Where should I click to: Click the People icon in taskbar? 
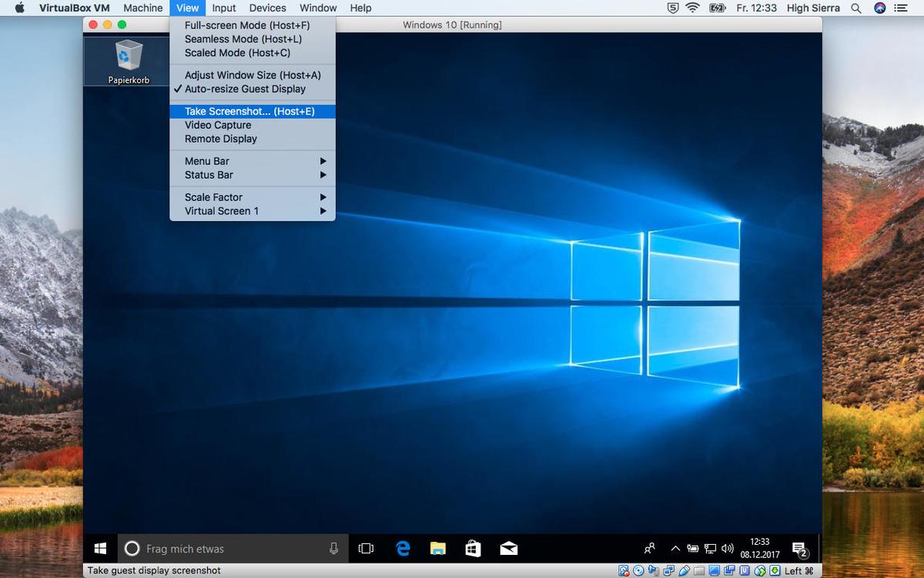tap(650, 549)
